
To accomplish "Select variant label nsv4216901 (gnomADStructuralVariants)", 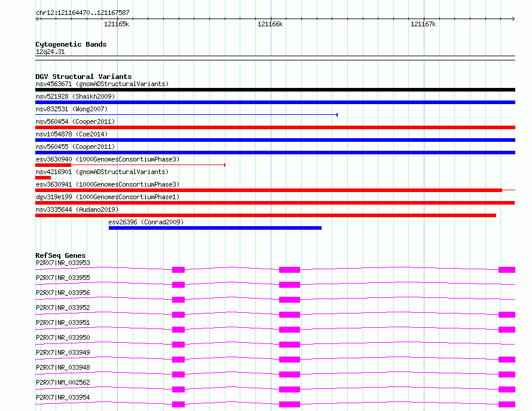I will tap(102, 172).
